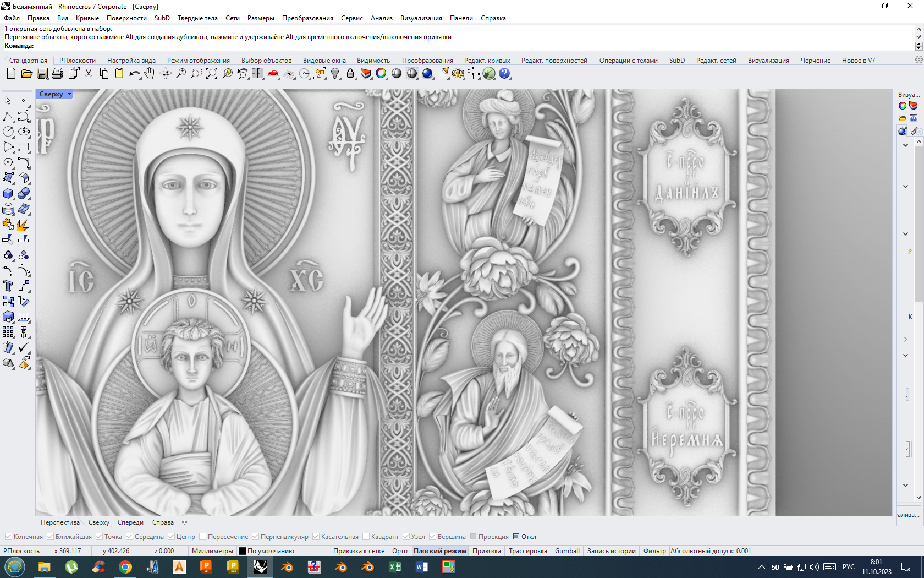Click the padlock Lock objects icon
The width and height of the screenshot is (924, 578).
pyautogui.click(x=350, y=73)
